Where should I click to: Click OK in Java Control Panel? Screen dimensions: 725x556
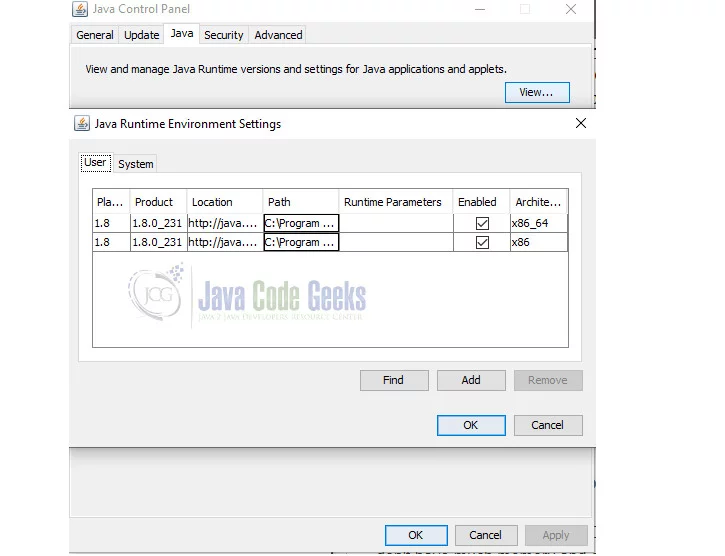coord(416,535)
